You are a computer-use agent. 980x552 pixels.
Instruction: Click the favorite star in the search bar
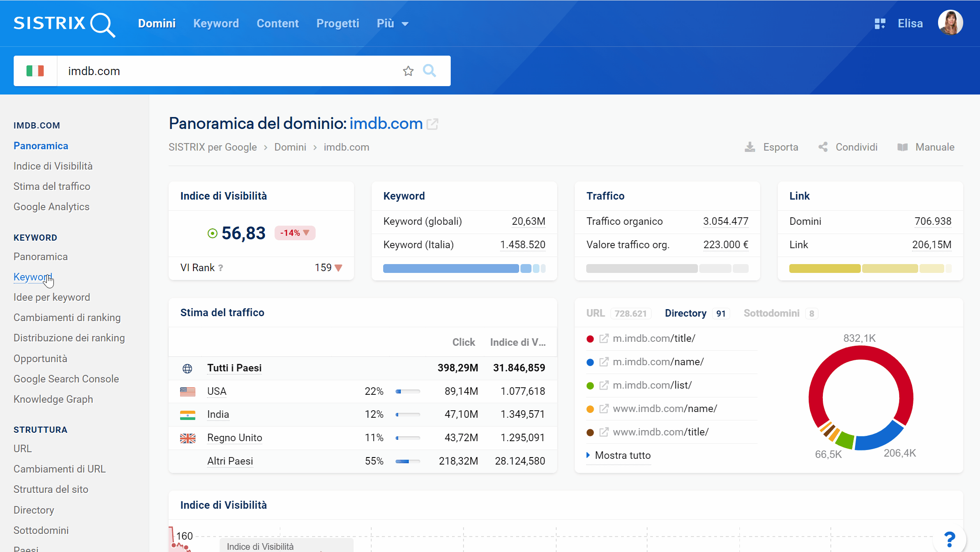tap(408, 71)
